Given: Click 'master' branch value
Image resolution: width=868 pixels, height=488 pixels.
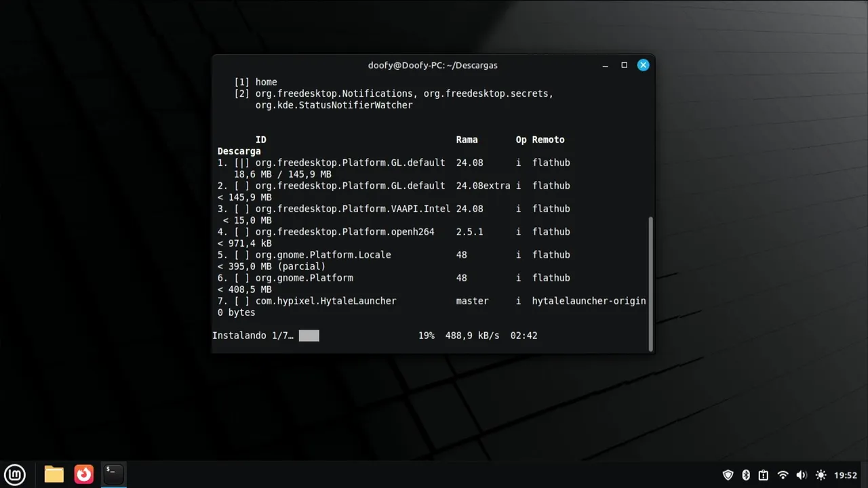Looking at the screenshot, I should click(x=473, y=301).
